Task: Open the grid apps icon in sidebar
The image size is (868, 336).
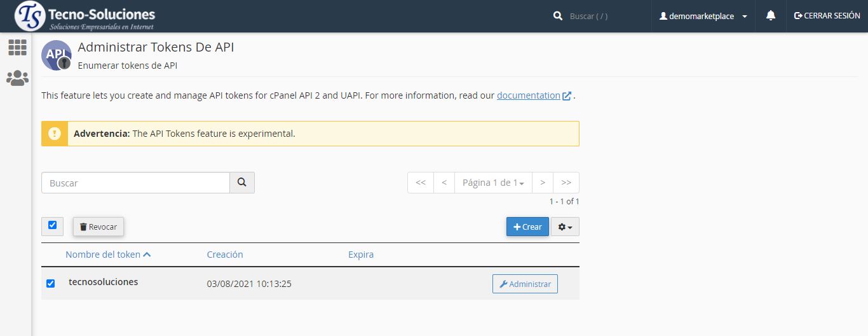Action: point(17,47)
